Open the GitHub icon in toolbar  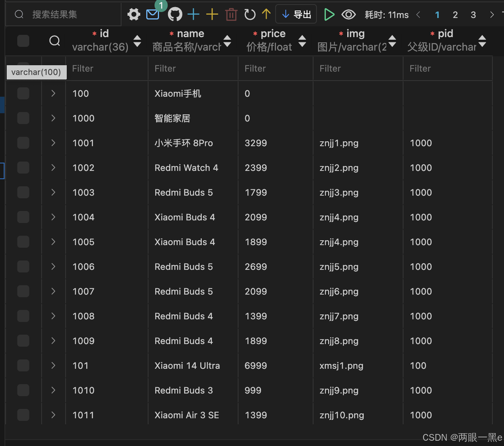tap(175, 15)
